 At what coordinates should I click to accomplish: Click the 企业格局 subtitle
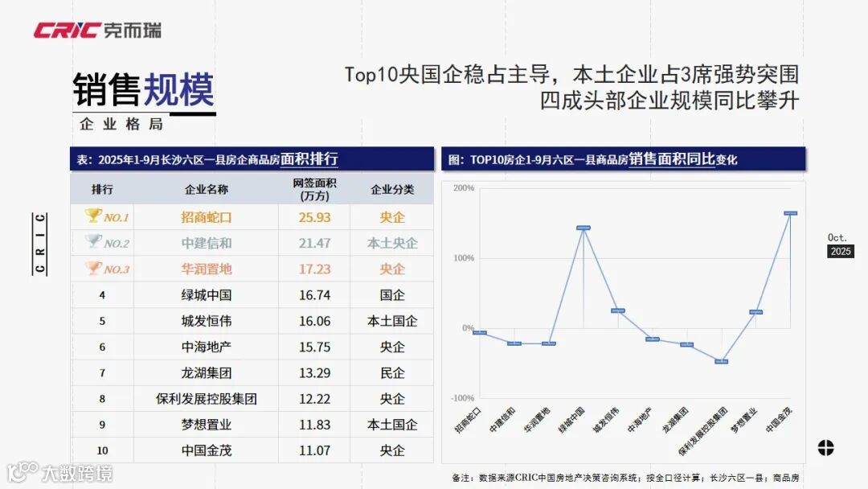point(121,124)
